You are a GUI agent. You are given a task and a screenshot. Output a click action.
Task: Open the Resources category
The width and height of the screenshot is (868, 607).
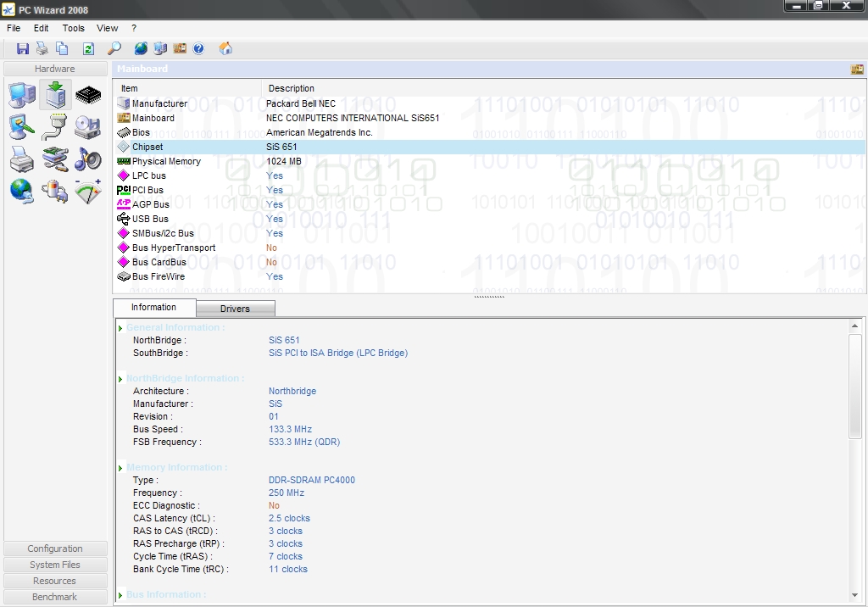tap(55, 581)
